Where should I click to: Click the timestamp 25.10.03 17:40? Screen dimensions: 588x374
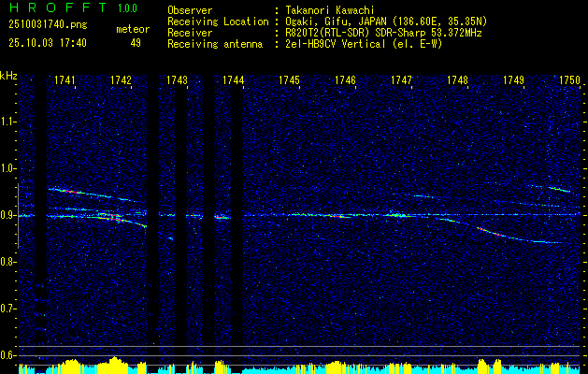[48, 43]
